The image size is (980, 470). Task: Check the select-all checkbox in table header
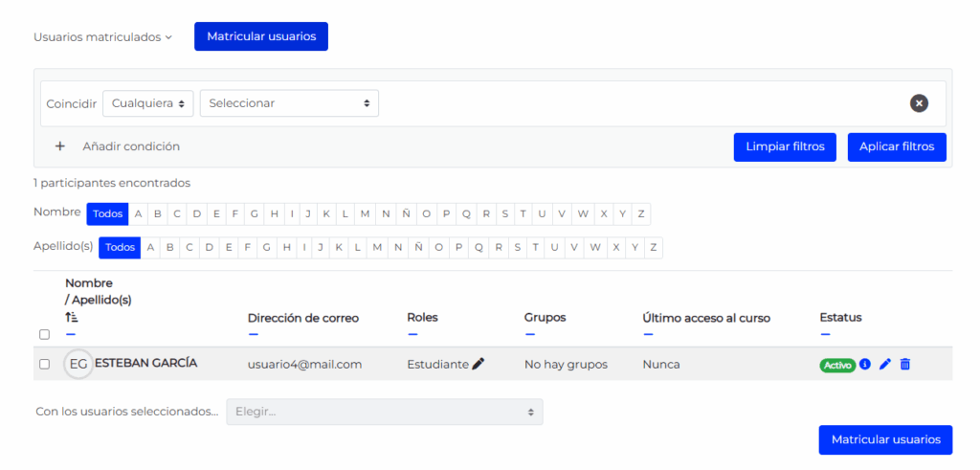pos(44,334)
